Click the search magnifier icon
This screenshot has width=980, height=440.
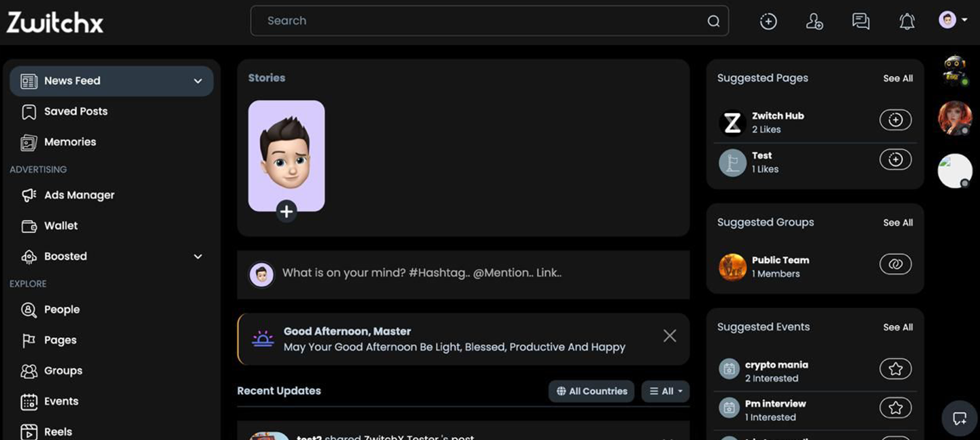pos(713,21)
